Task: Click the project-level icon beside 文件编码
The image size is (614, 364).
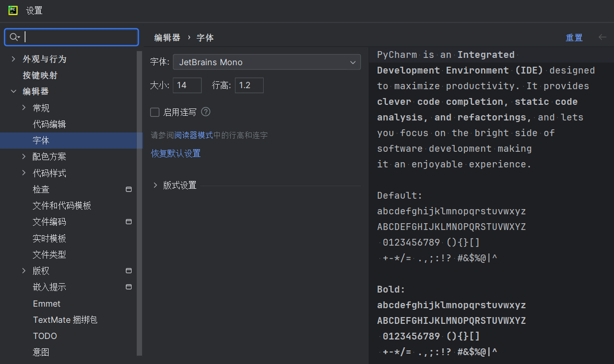Action: [128, 222]
